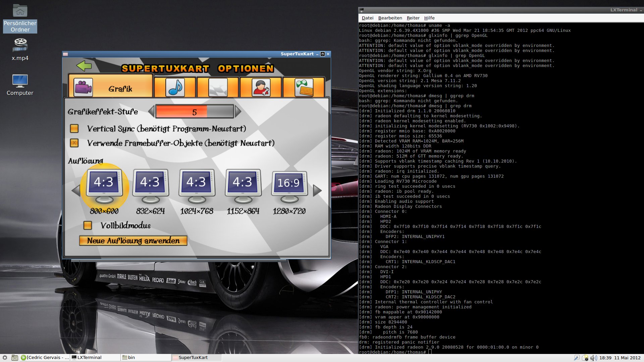Image resolution: width=644 pixels, height=362 pixels.
Task: Click the Grafikeffekt-Stufe level bar showing 5
Action: (195, 112)
